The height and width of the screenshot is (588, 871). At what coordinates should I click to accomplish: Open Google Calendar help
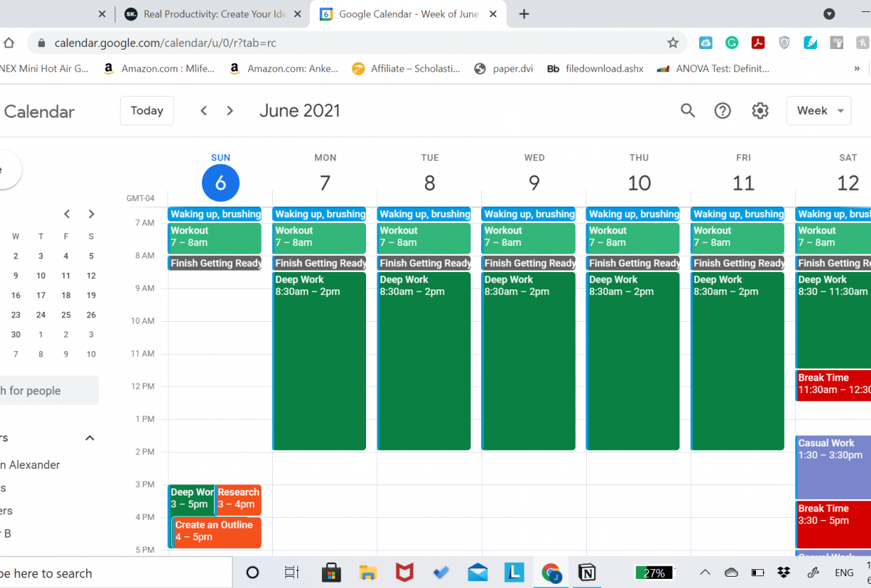click(x=722, y=110)
